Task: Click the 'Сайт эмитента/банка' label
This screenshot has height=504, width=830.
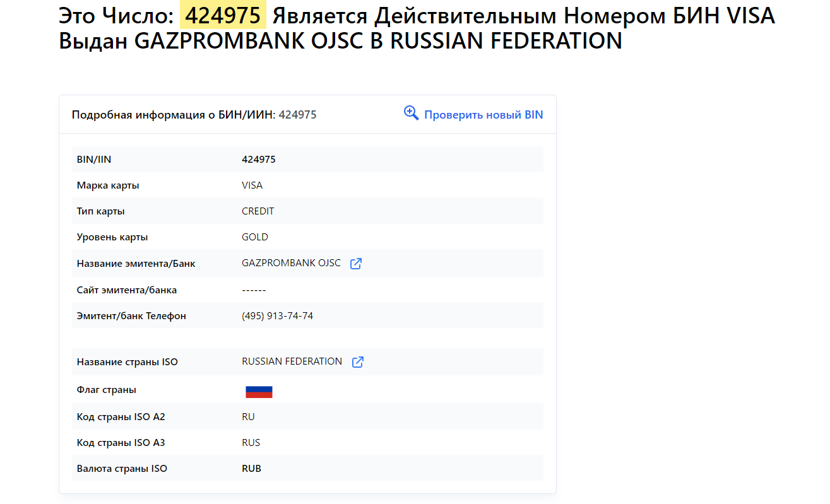Action: pyautogui.click(x=127, y=290)
